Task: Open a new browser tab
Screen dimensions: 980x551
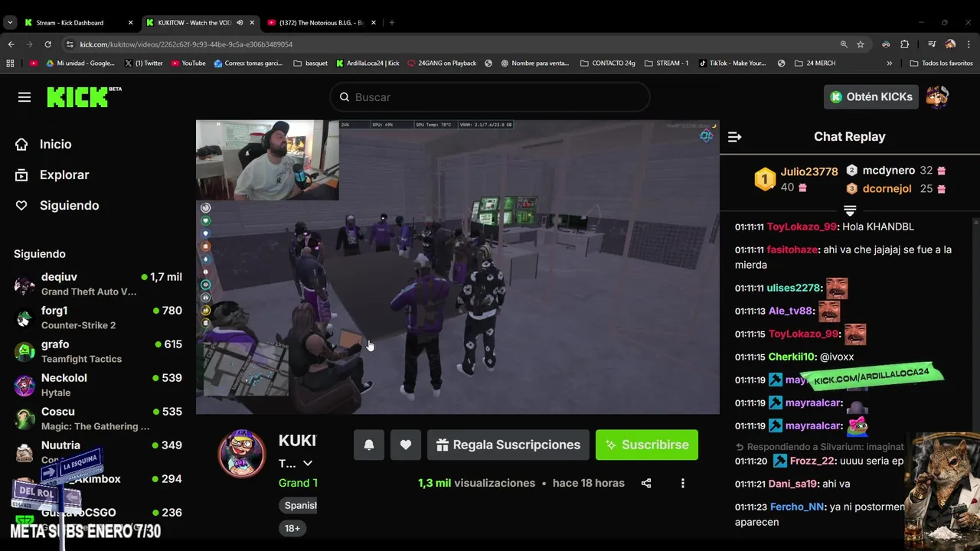Action: coord(391,23)
